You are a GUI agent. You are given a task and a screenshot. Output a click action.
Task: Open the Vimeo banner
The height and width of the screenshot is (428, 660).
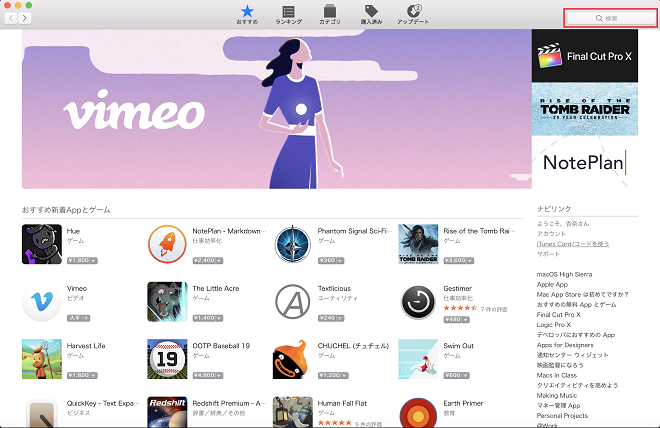pyautogui.click(x=277, y=109)
